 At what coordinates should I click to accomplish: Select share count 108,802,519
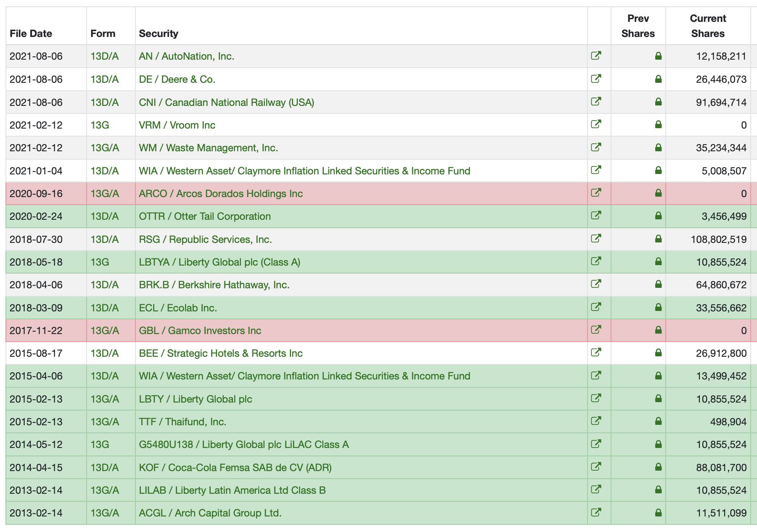(x=719, y=240)
